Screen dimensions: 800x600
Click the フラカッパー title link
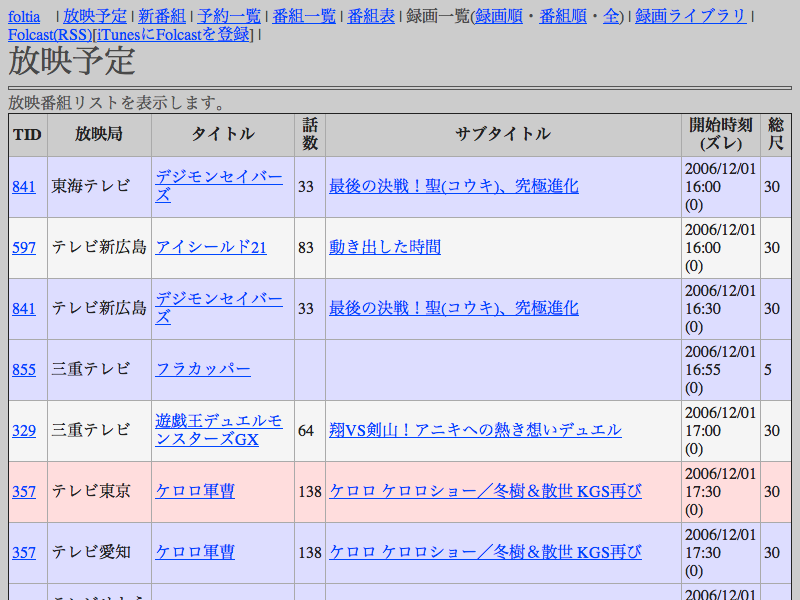[203, 370]
